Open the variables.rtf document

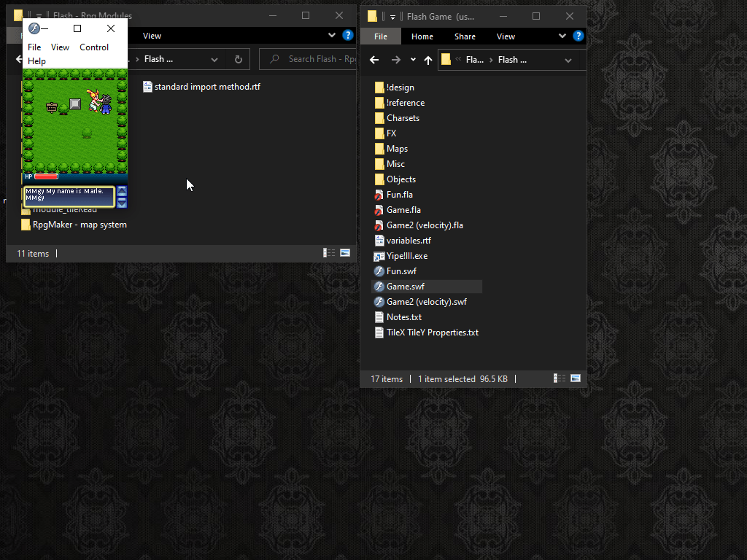408,241
